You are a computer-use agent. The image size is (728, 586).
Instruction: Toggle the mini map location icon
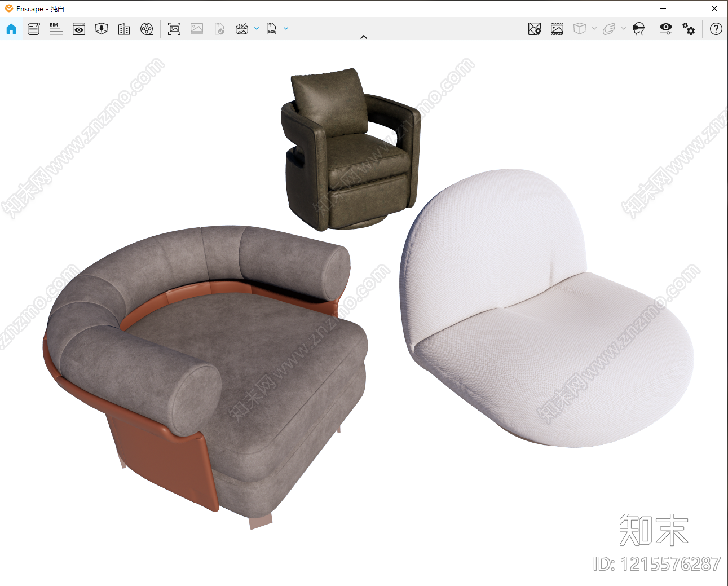pyautogui.click(x=535, y=29)
